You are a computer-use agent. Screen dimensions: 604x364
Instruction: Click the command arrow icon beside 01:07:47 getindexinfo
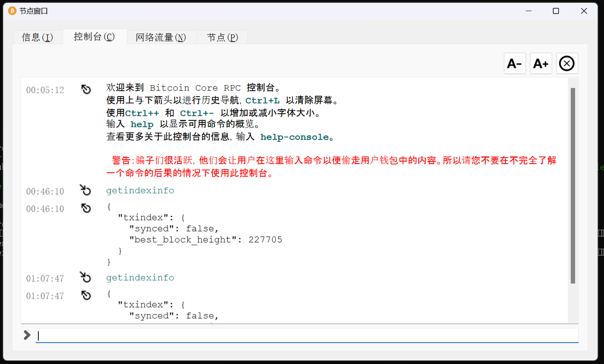coord(86,277)
